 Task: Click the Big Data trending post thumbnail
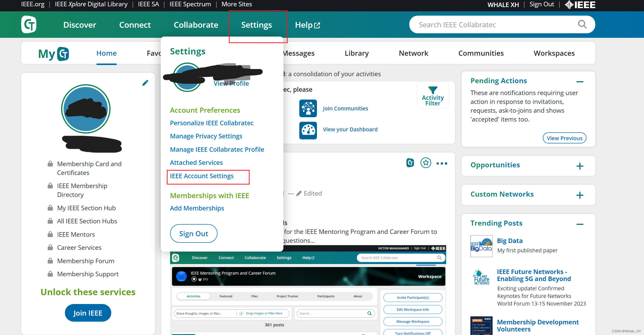point(481,246)
